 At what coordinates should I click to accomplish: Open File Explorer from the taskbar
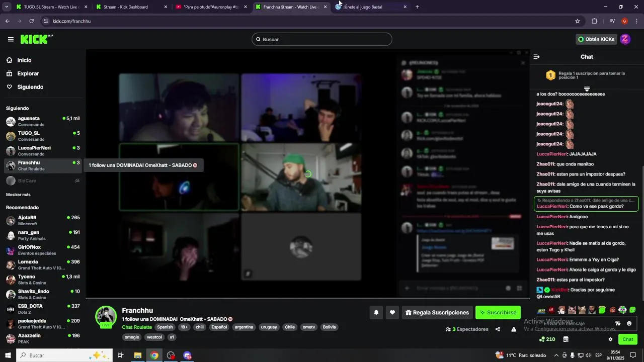coord(137,355)
